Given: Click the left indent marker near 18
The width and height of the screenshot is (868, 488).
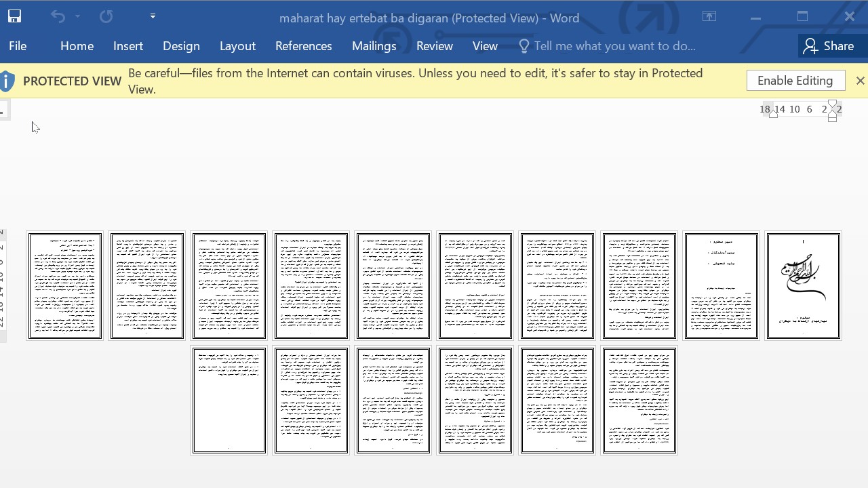Looking at the screenshot, I should click(x=773, y=113).
